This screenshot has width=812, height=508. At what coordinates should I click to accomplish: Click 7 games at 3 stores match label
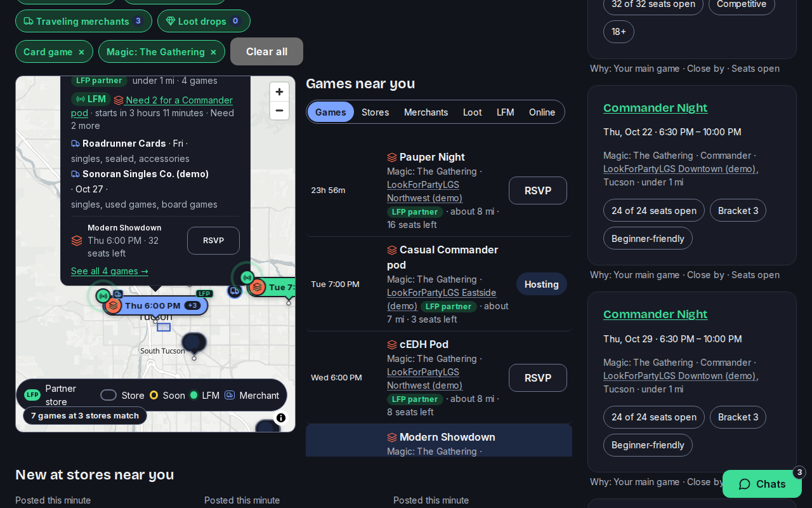85,416
